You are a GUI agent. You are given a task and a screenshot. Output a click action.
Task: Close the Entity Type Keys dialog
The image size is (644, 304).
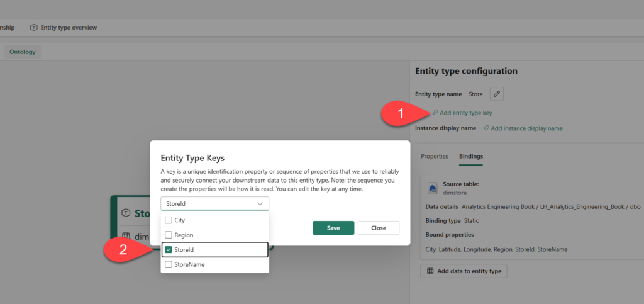point(379,228)
